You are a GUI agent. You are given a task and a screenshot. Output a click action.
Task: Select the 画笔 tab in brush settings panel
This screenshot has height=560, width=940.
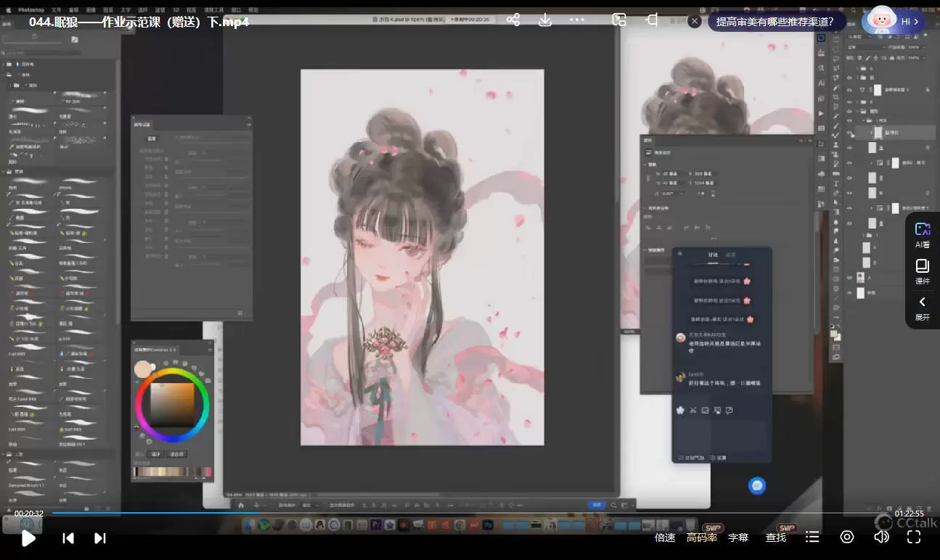tap(152, 138)
